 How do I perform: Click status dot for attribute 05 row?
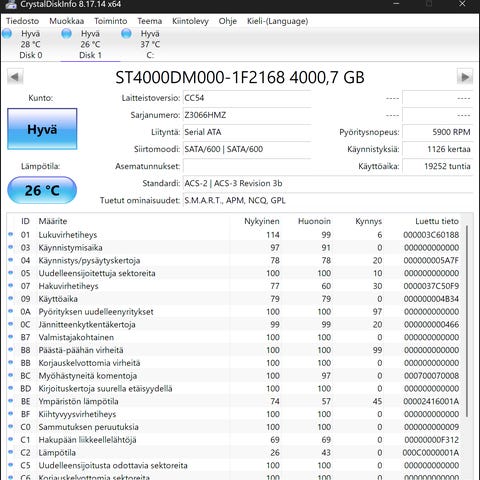coord(11,273)
